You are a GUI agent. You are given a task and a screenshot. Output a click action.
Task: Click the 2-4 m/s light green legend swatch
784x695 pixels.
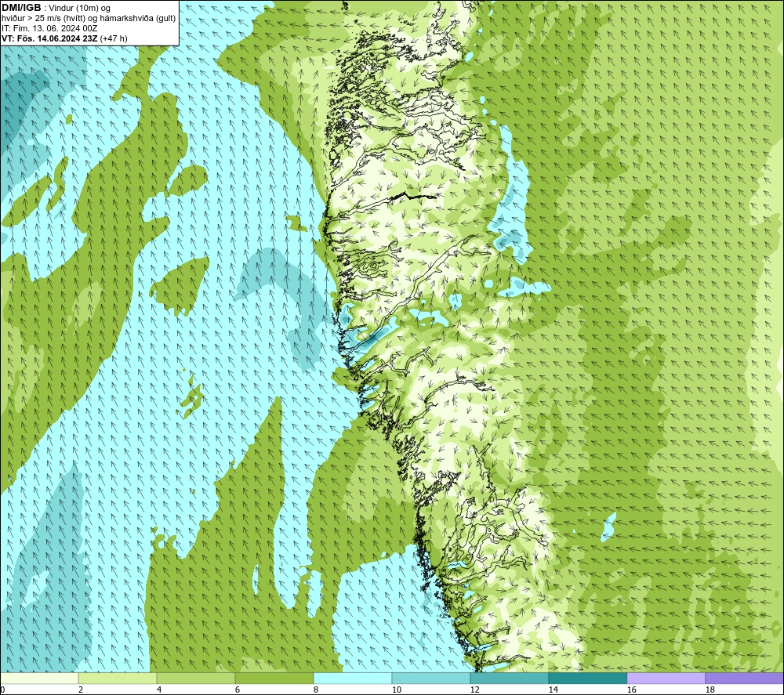118,679
